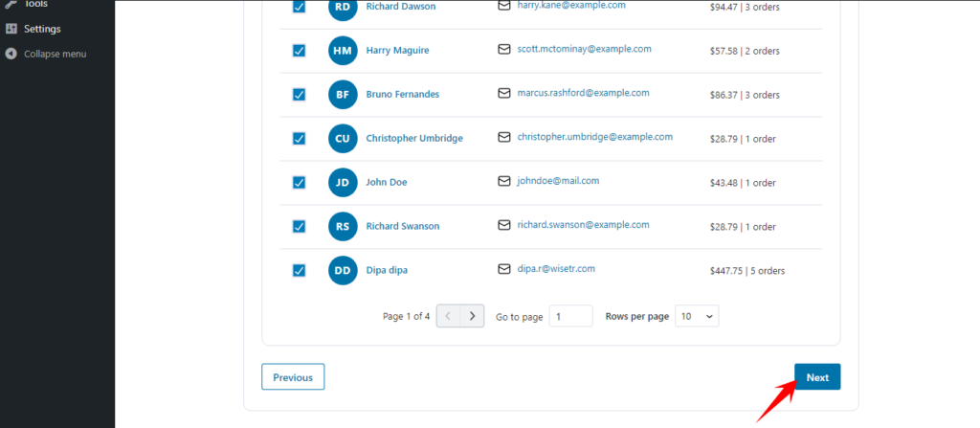Click the dipa.r@wisetr.com email link

point(556,268)
